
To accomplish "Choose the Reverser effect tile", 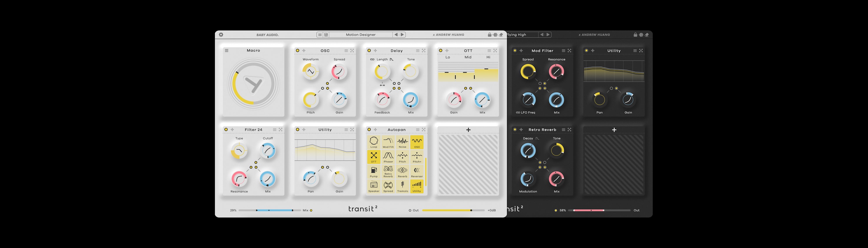I will pyautogui.click(x=417, y=172).
